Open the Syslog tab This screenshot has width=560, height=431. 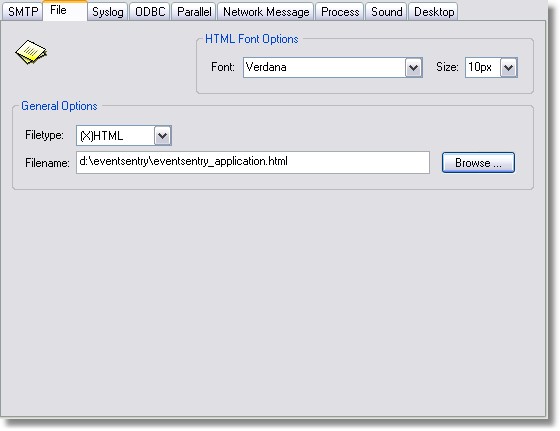pyautogui.click(x=108, y=12)
